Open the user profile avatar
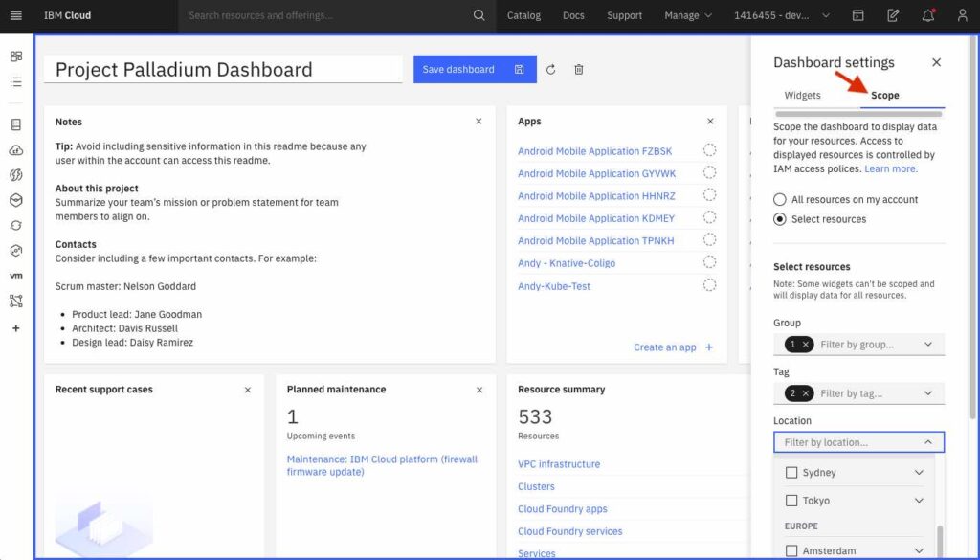Viewport: 980px width, 560px height. [963, 15]
